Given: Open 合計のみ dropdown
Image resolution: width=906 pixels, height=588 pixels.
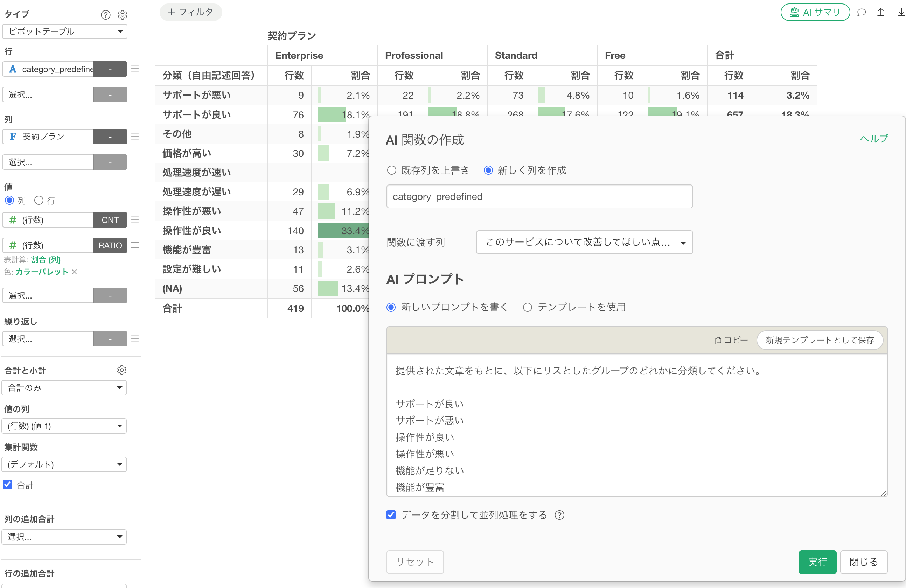Looking at the screenshot, I should [64, 387].
